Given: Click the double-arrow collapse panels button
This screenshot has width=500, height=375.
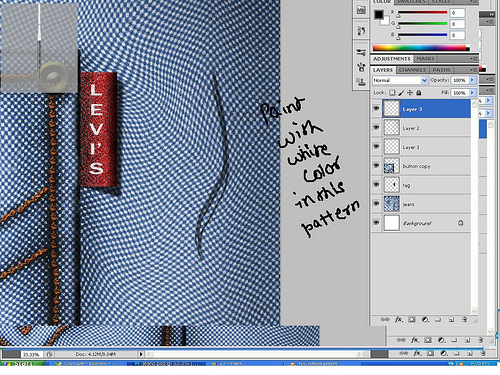Looking at the screenshot, I should tap(492, 14).
